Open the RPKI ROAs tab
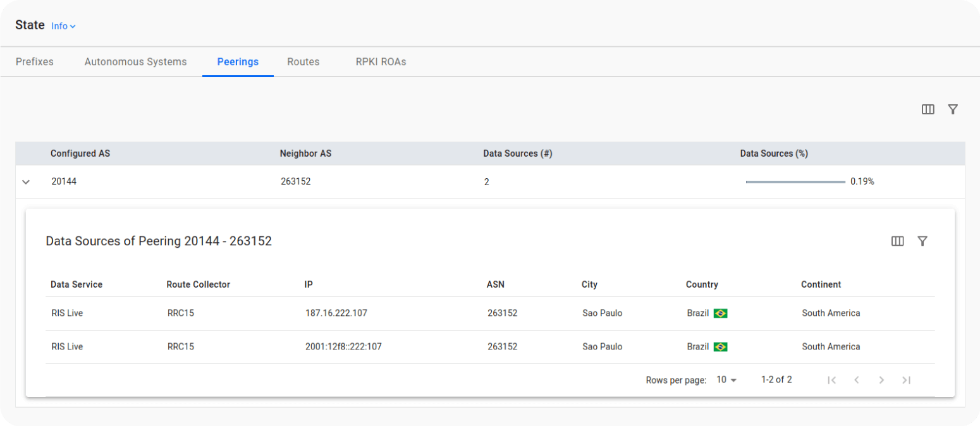980x426 pixels. 381,62
